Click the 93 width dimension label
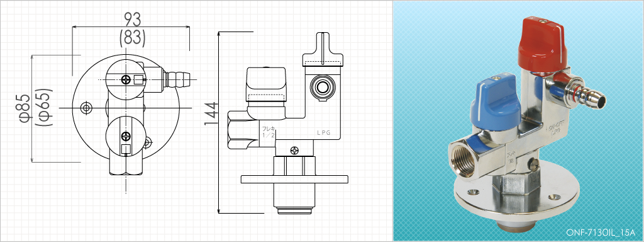The image size is (644, 242). click(132, 20)
